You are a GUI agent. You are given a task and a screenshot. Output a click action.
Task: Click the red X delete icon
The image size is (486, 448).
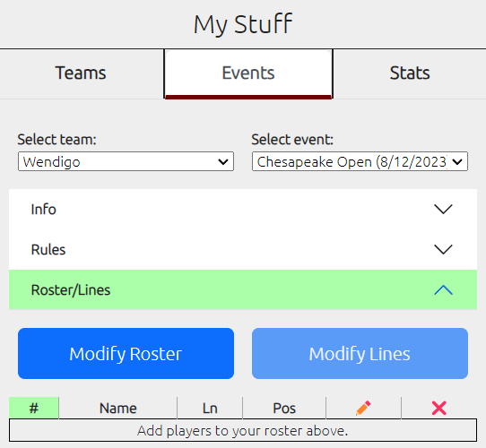(x=438, y=408)
